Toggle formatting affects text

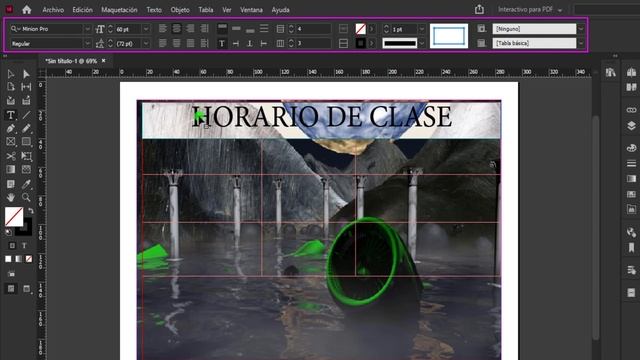(24, 245)
